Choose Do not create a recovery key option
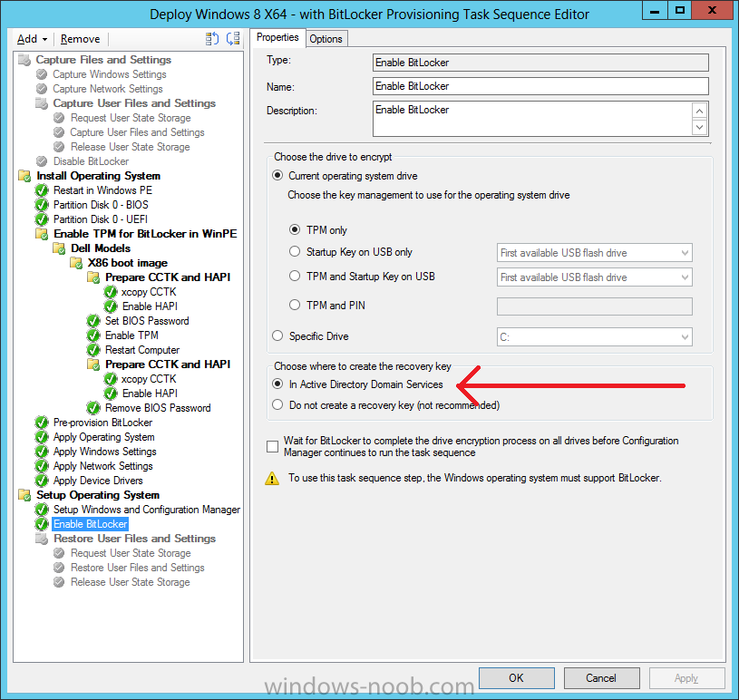This screenshot has height=700, width=739. click(x=277, y=405)
